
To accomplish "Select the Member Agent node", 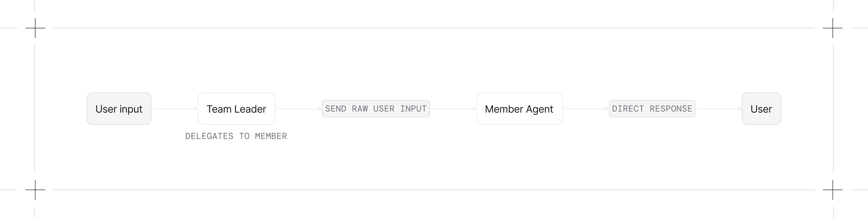I will pyautogui.click(x=519, y=109).
